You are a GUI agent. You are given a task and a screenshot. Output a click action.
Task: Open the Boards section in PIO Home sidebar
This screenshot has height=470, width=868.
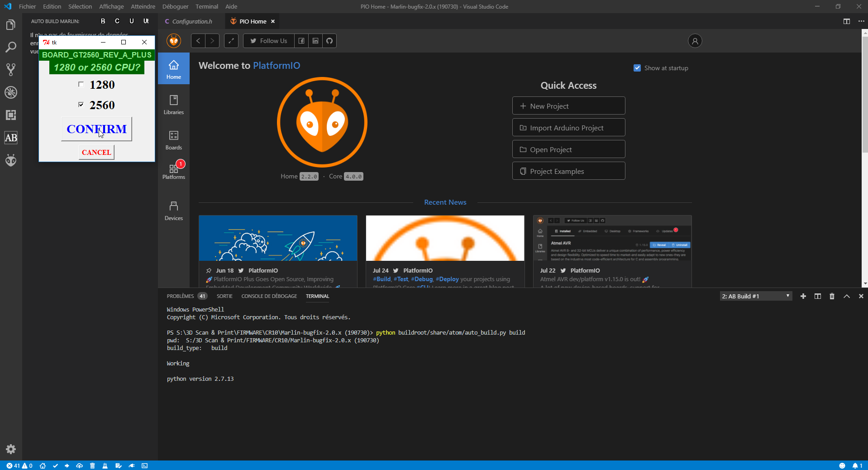(174, 140)
